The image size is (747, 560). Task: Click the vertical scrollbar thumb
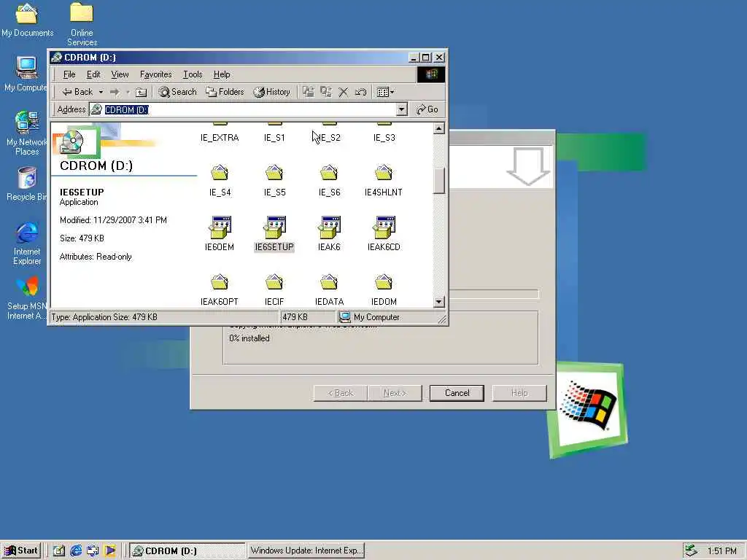(x=438, y=180)
